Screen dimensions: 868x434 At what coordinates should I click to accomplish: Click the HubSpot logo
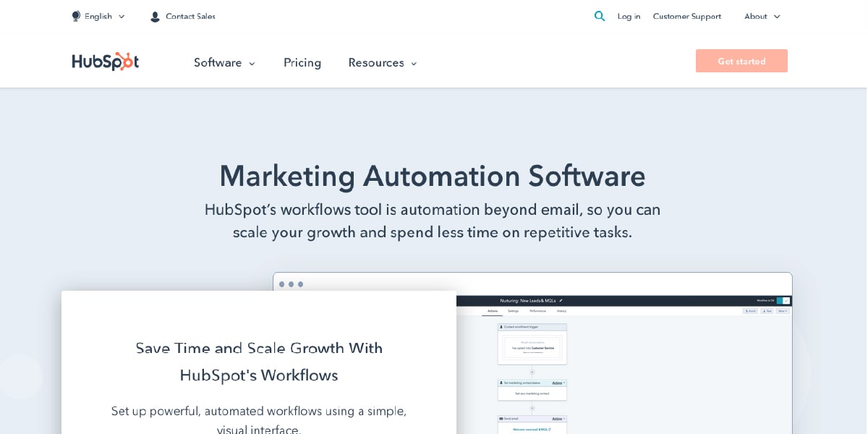tap(106, 61)
